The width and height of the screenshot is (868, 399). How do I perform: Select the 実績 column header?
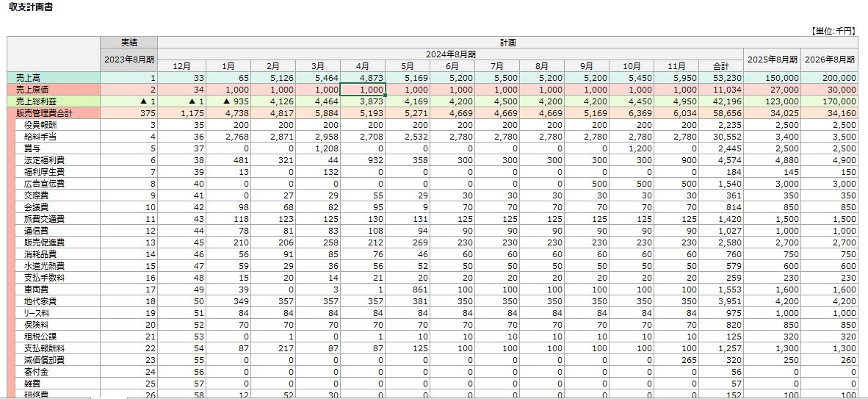129,43
